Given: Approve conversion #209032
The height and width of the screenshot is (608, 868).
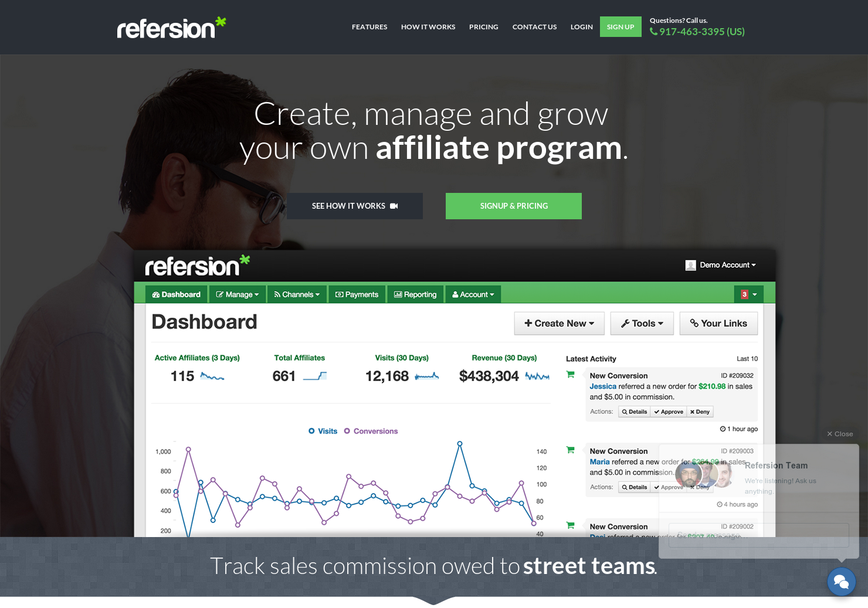Looking at the screenshot, I should tap(669, 412).
